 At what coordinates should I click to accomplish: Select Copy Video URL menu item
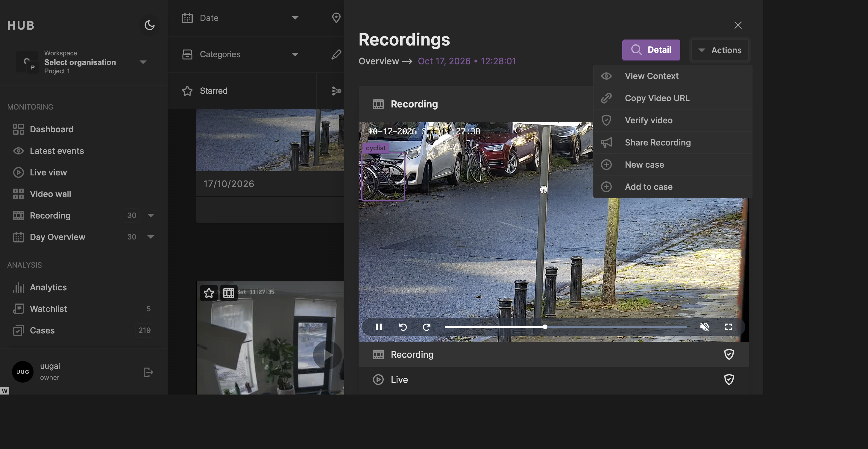point(673,98)
